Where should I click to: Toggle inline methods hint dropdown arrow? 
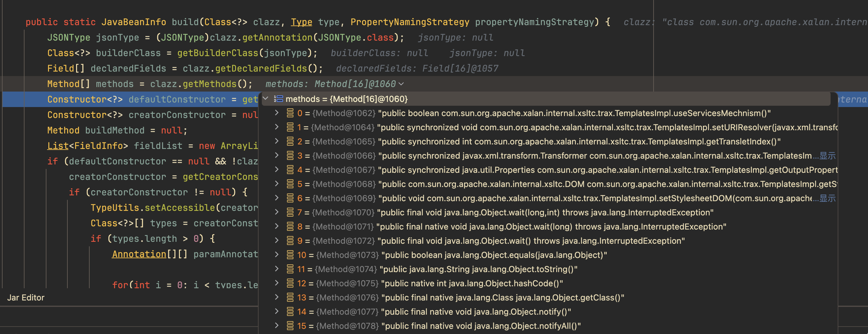tap(401, 84)
